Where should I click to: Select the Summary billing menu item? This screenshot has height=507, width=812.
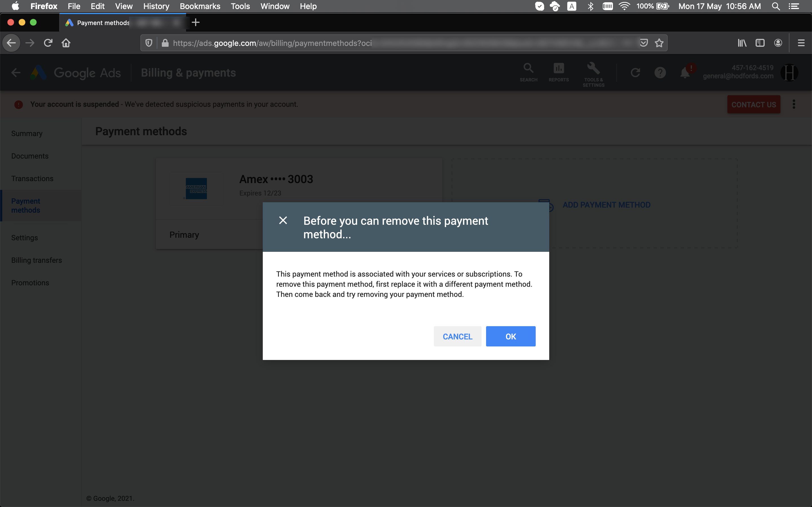[x=26, y=133]
